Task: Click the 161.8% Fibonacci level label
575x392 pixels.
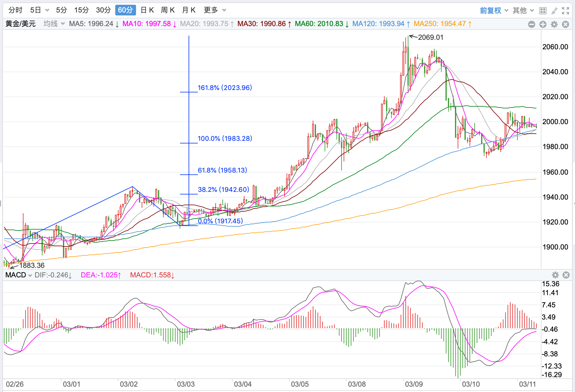Action: pyautogui.click(x=225, y=88)
